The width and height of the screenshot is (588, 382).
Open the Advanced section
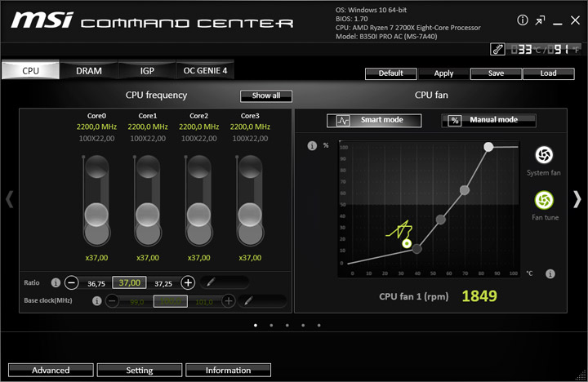pyautogui.click(x=51, y=370)
